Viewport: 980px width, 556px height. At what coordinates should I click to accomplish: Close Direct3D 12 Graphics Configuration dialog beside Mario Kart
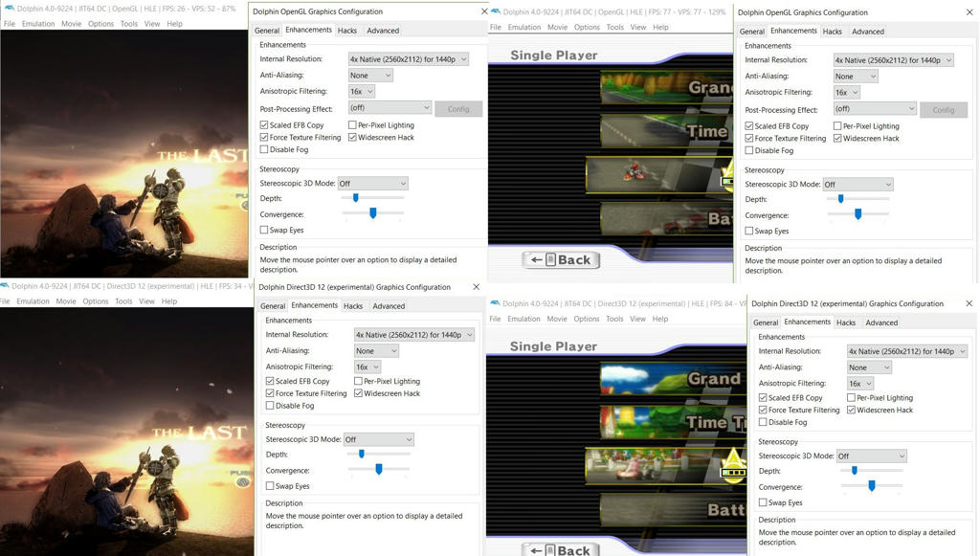pyautogui.click(x=969, y=303)
